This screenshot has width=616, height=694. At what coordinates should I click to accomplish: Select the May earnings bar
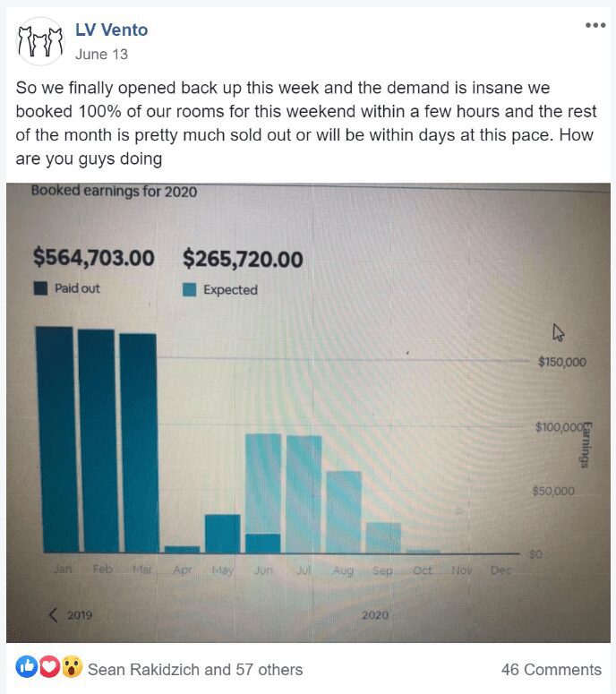tap(223, 534)
